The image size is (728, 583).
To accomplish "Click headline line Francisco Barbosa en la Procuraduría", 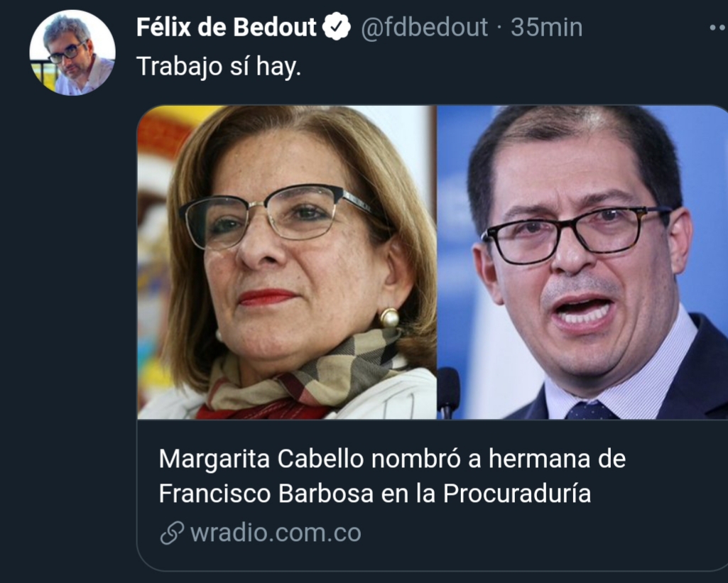I will [375, 493].
